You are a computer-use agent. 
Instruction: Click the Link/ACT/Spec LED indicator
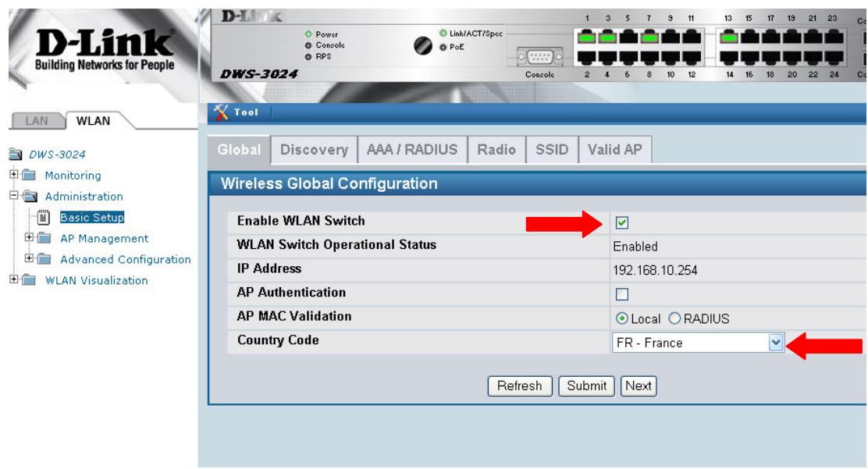point(443,34)
